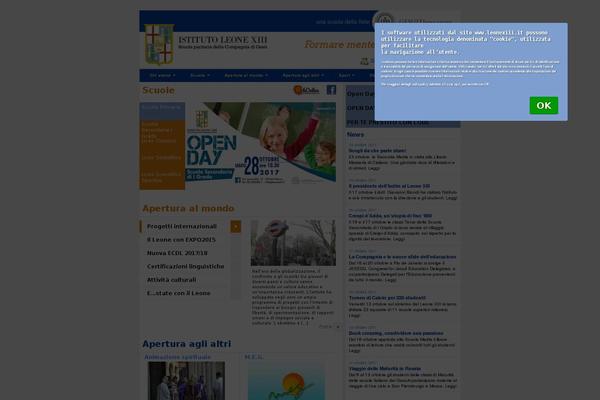This screenshot has height=400, width=600.
Task: Open Viaggio delle Maturità in Russia news
Action: coord(385,369)
